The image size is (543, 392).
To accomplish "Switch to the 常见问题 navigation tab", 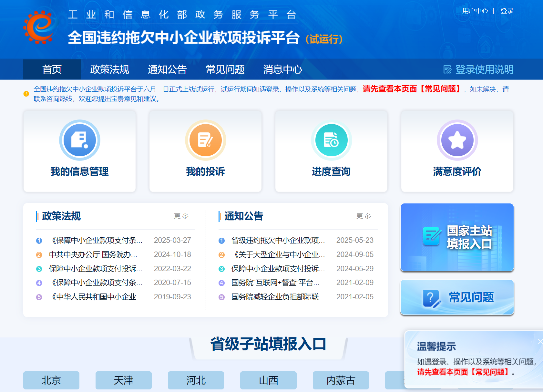I will [225, 69].
